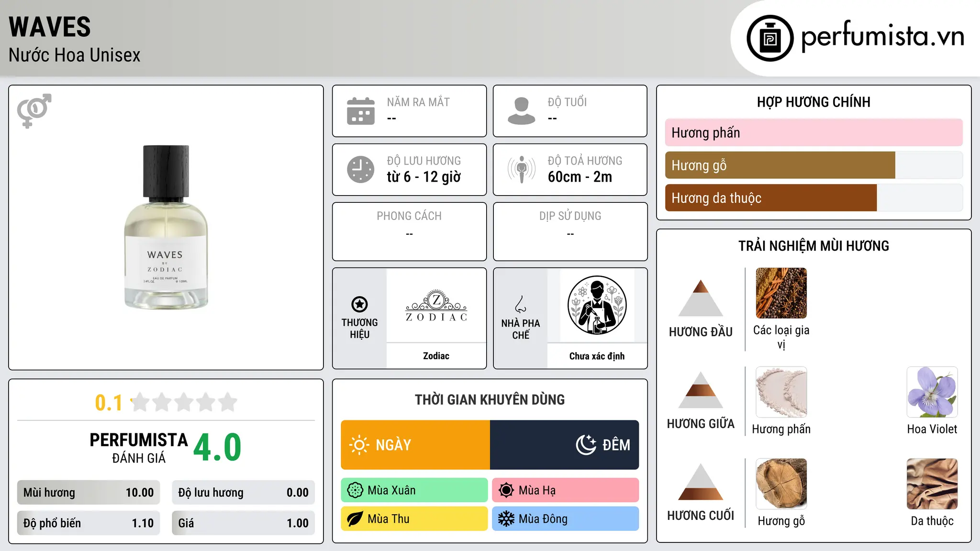The height and width of the screenshot is (551, 980).
Task: Click the top-note pyramid icon for Hương đầu
Action: [x=701, y=298]
